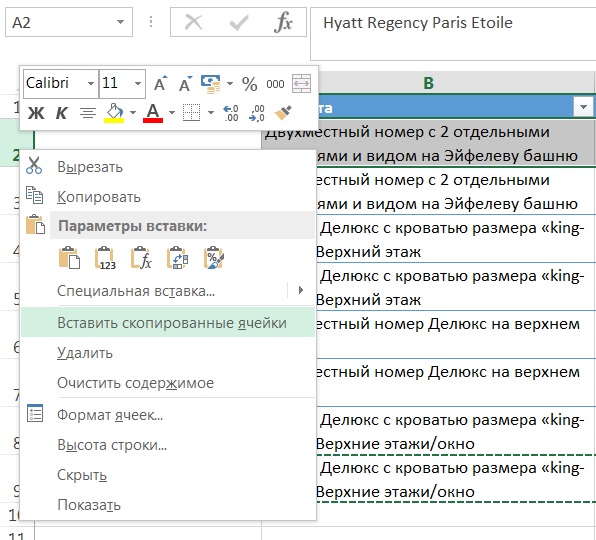Click Merge and Center icon in mini toolbar
This screenshot has height=540, width=596.
(x=301, y=84)
